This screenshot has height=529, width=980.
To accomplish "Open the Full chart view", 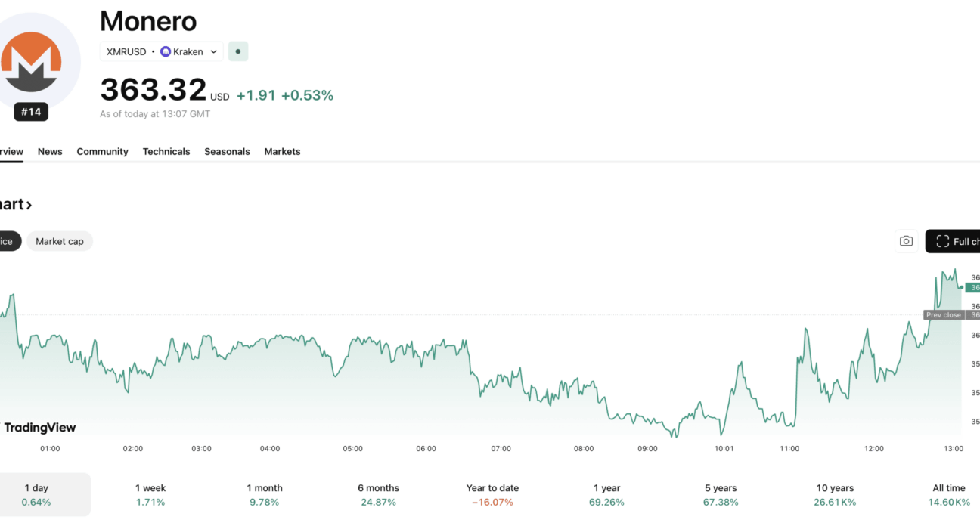I will coord(956,241).
